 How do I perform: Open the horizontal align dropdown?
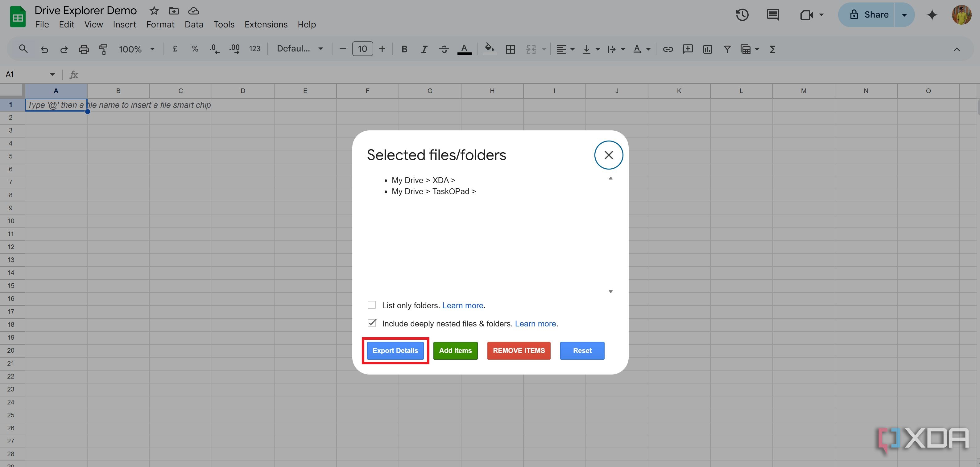pos(565,49)
